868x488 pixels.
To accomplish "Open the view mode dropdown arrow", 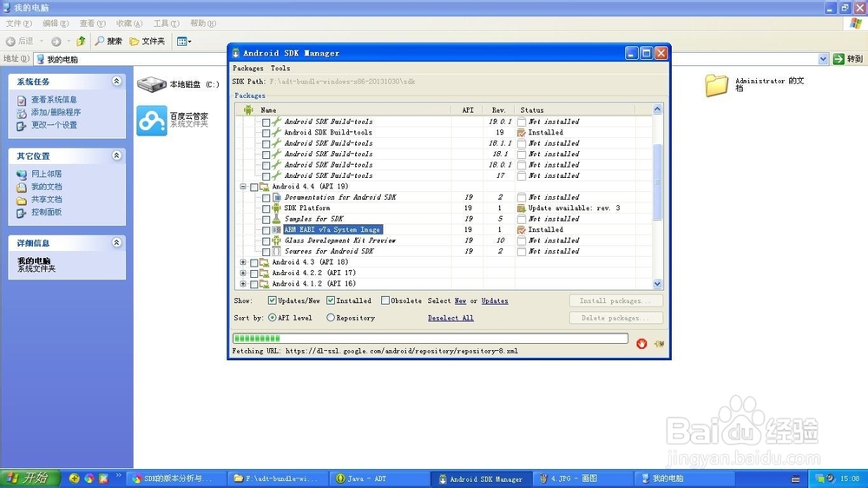I will pos(189,42).
